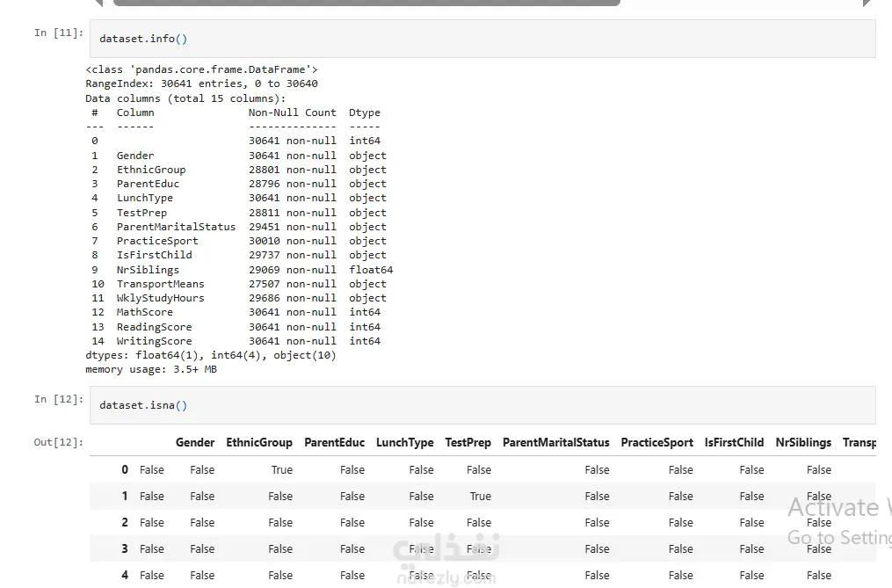Click the horizontal scrollbar thumb at top
The height and width of the screenshot is (588, 892).
click(366, 3)
